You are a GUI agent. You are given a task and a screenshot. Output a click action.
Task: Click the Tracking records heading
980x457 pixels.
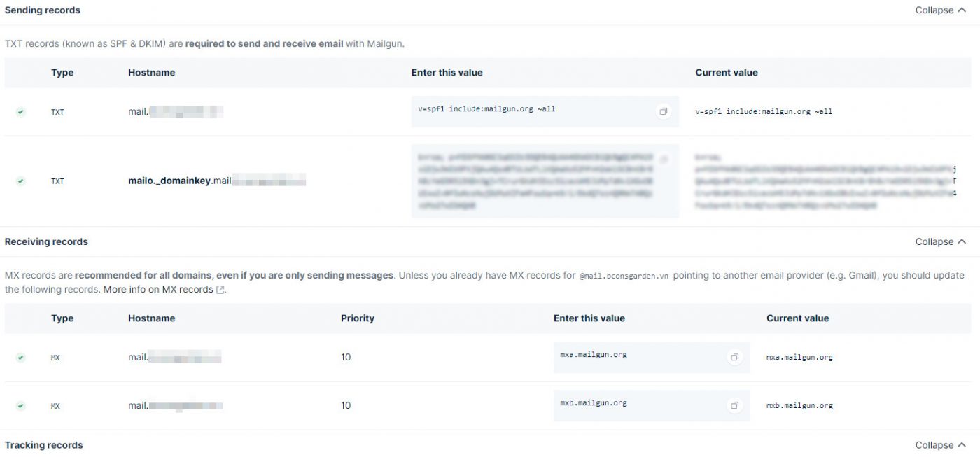click(x=43, y=445)
